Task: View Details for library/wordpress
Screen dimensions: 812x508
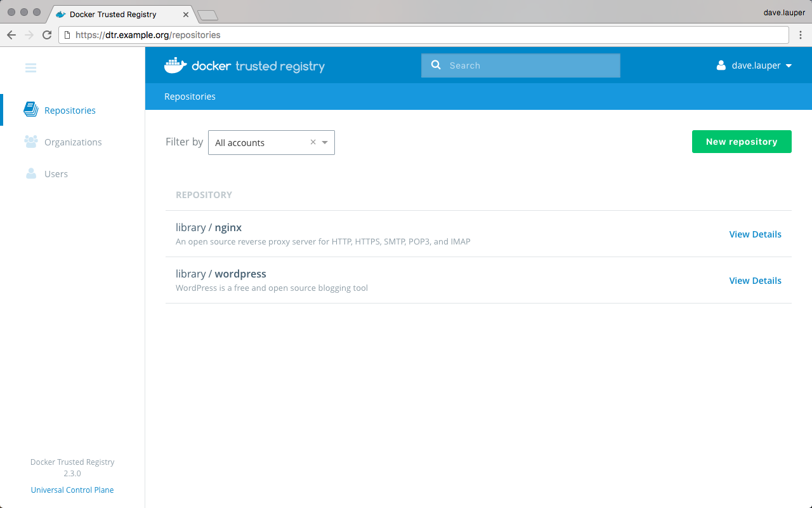Action: coord(755,281)
